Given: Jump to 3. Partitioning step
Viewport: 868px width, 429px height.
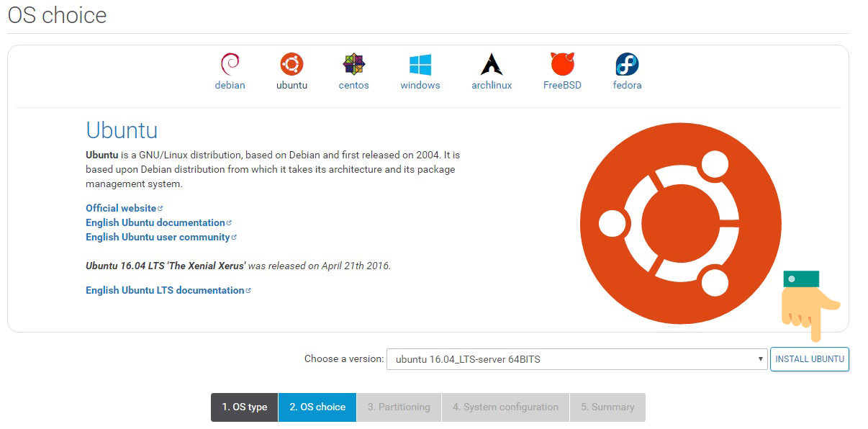Looking at the screenshot, I should click(399, 407).
